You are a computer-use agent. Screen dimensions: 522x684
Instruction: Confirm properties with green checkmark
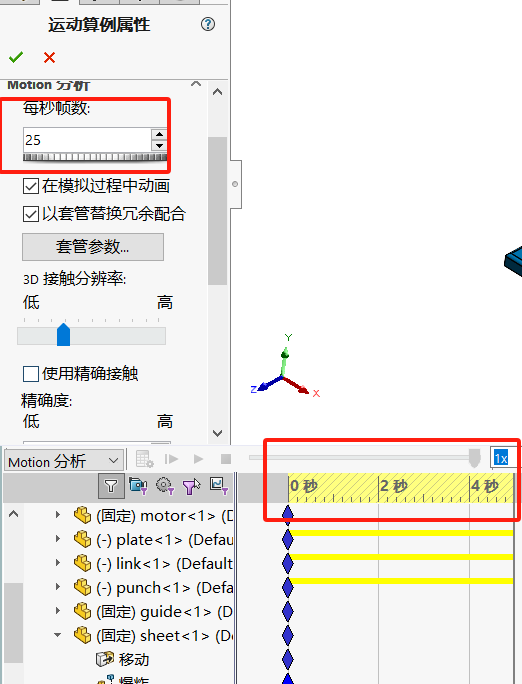[16, 57]
